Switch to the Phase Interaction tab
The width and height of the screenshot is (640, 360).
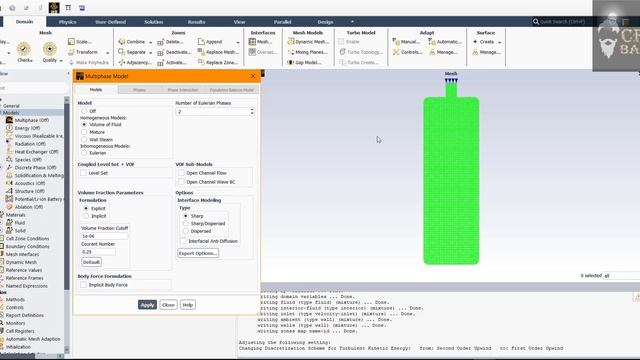pos(183,90)
